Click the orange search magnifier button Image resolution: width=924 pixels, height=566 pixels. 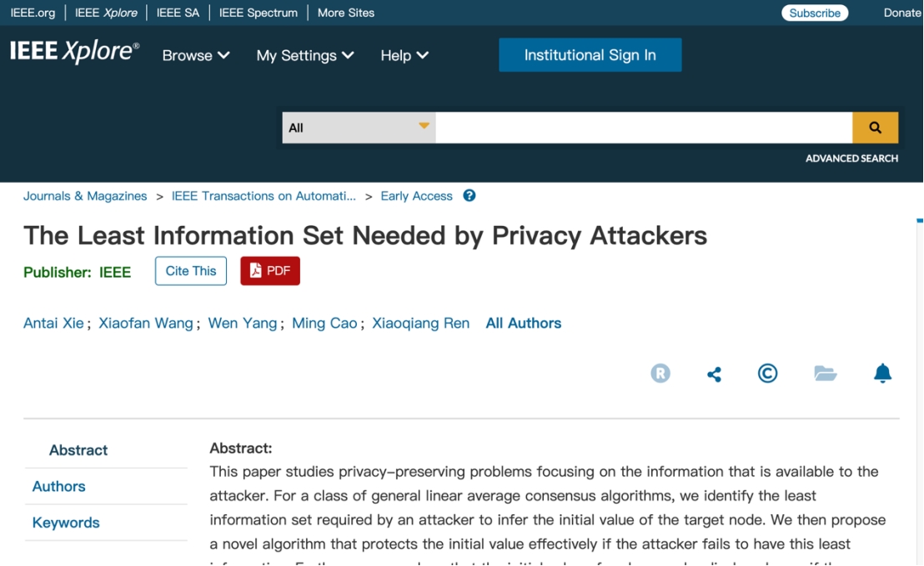click(x=875, y=128)
